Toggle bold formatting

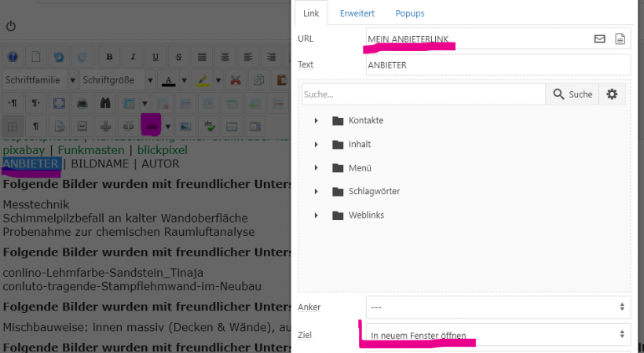(x=109, y=57)
